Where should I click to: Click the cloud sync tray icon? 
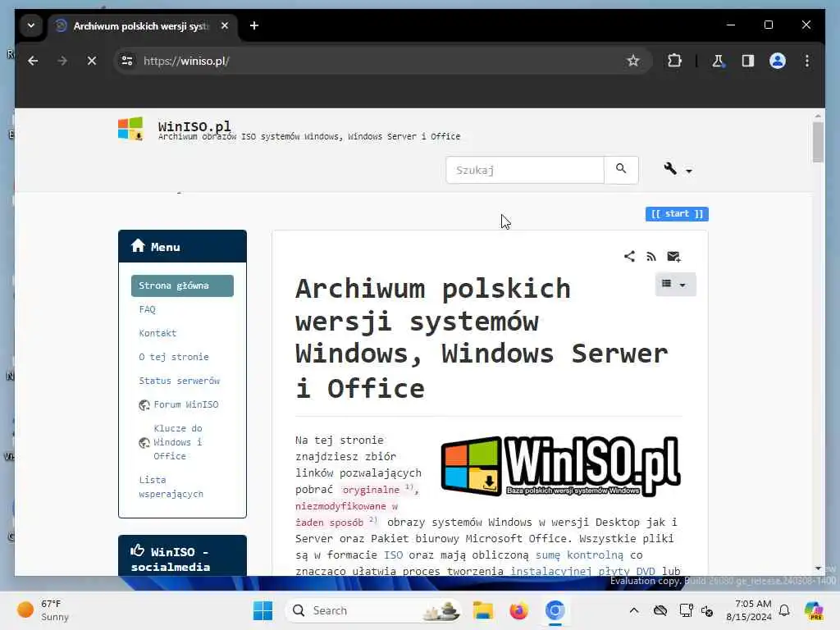[660, 610]
